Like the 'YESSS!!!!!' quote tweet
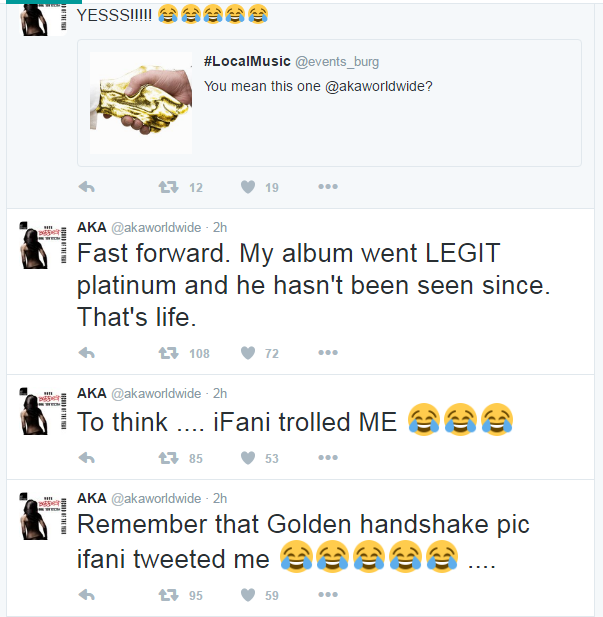The width and height of the screenshot is (603, 617). coord(248,187)
